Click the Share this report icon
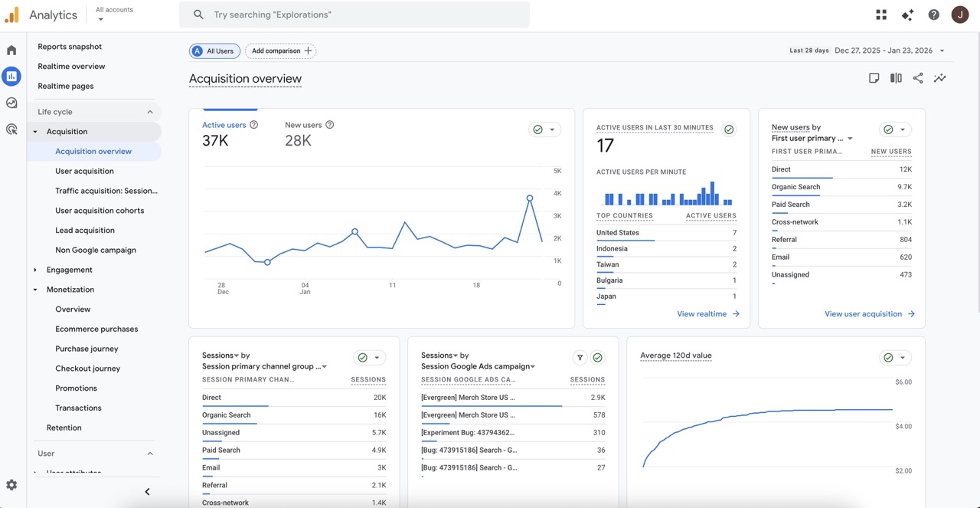 click(x=917, y=78)
